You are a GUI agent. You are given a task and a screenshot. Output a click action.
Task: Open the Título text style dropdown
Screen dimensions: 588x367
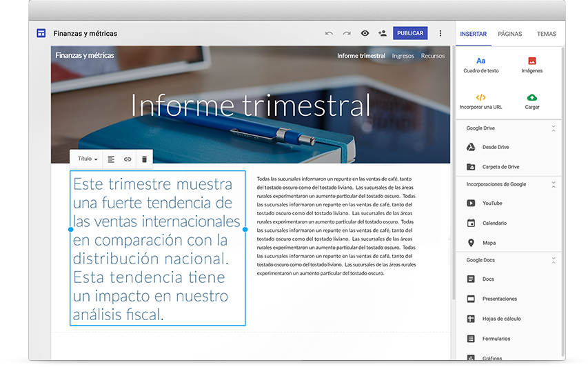(87, 159)
